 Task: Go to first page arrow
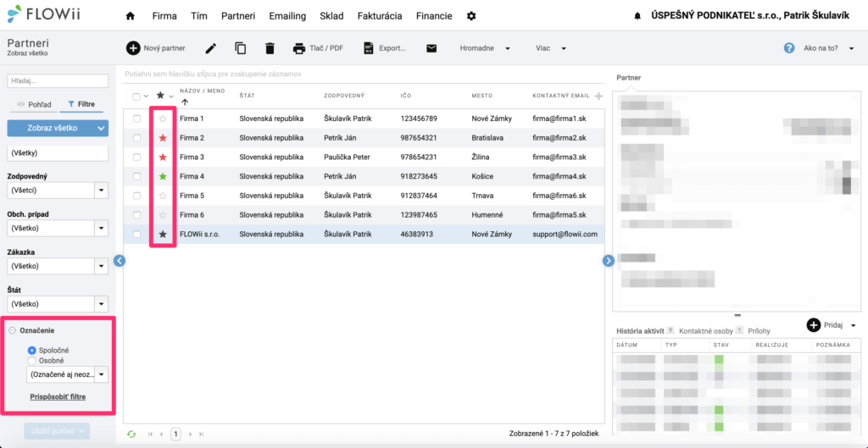150,434
